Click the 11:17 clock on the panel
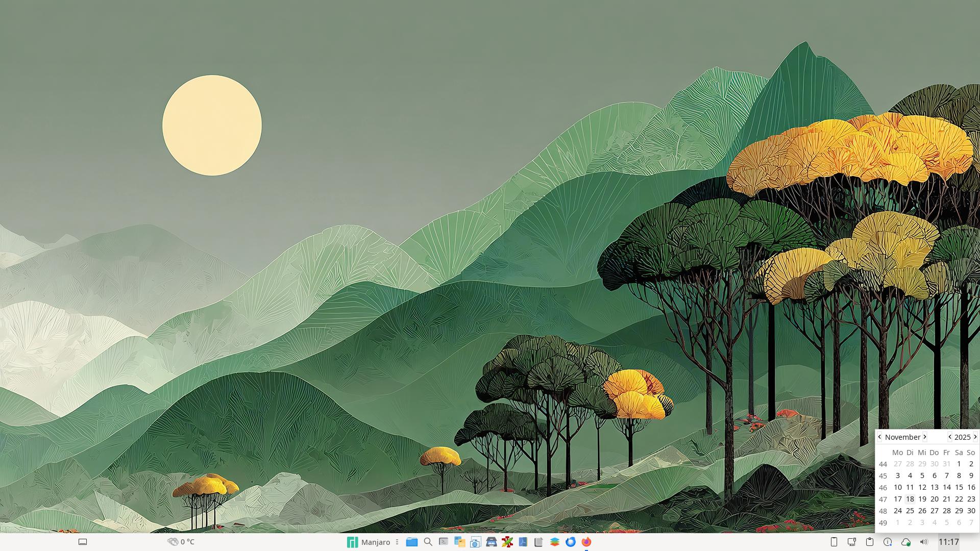The height and width of the screenshot is (551, 980). [x=948, y=542]
